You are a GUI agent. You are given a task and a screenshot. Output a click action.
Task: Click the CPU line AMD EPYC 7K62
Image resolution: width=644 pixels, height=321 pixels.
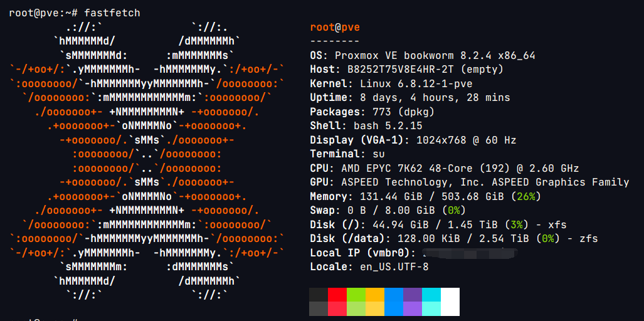(445, 168)
